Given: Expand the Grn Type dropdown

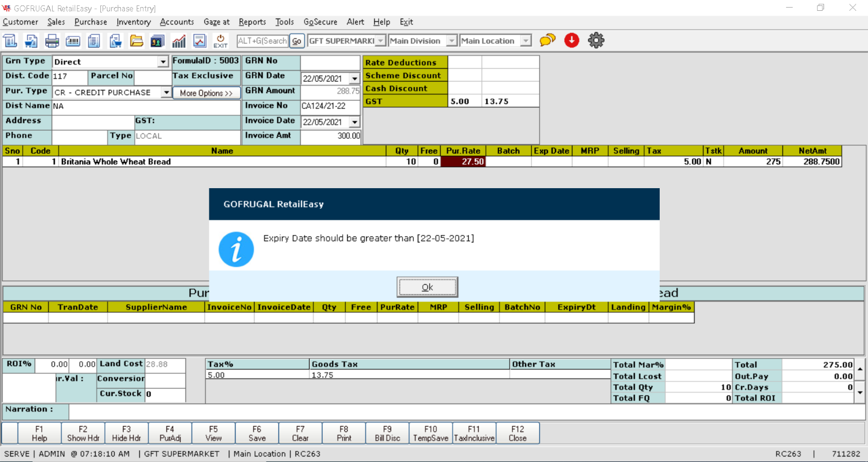Looking at the screenshot, I should pyautogui.click(x=163, y=62).
